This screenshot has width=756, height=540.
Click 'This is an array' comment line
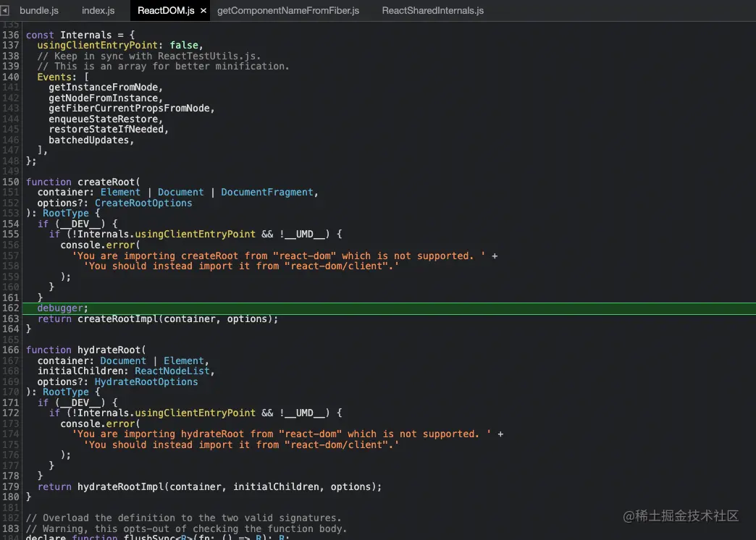[x=164, y=67]
